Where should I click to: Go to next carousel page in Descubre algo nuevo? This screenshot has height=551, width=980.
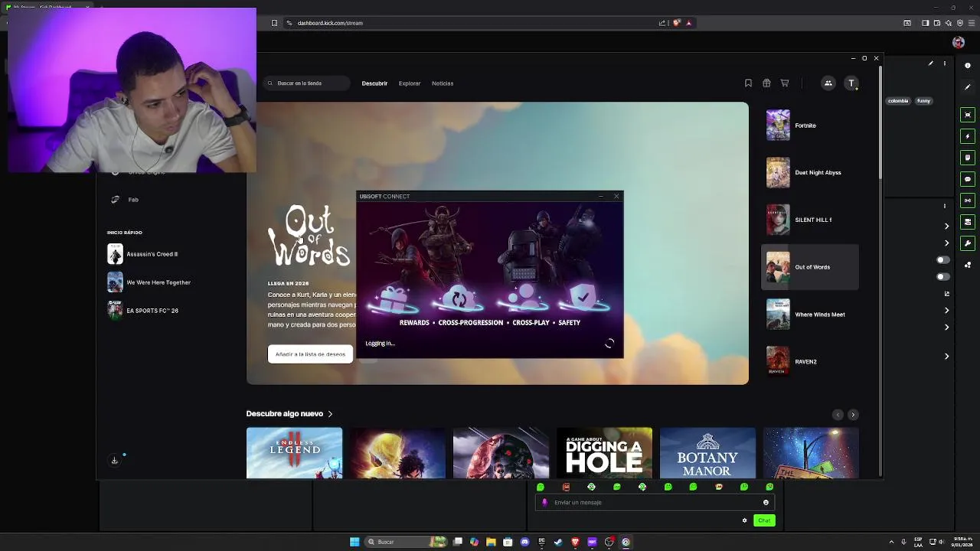click(x=853, y=415)
